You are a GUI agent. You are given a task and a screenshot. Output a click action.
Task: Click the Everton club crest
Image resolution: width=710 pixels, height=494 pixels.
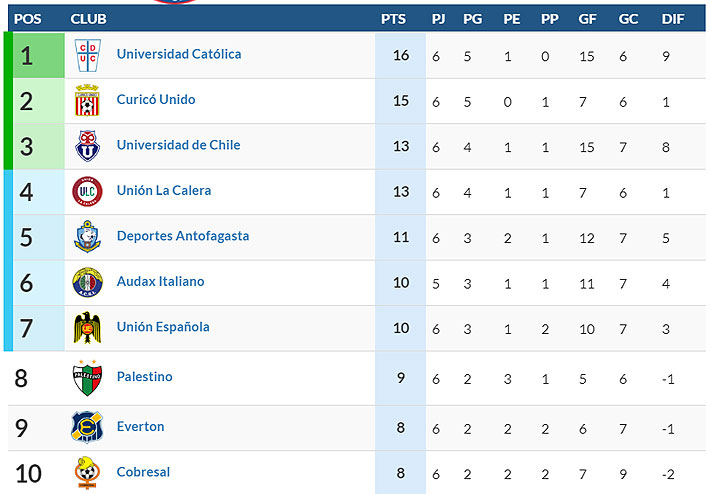(x=87, y=427)
